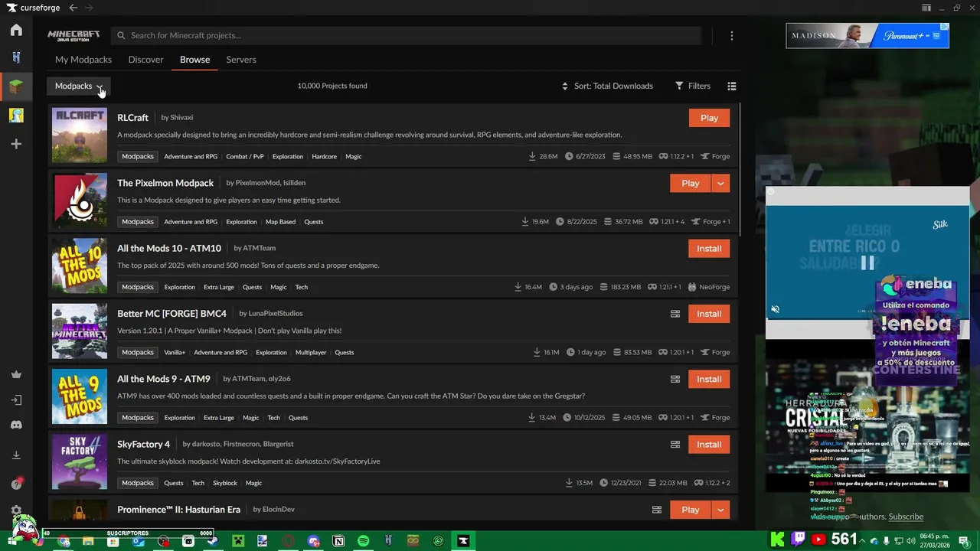Open the crown premium icon in sidebar
The height and width of the screenshot is (551, 980).
pos(16,374)
